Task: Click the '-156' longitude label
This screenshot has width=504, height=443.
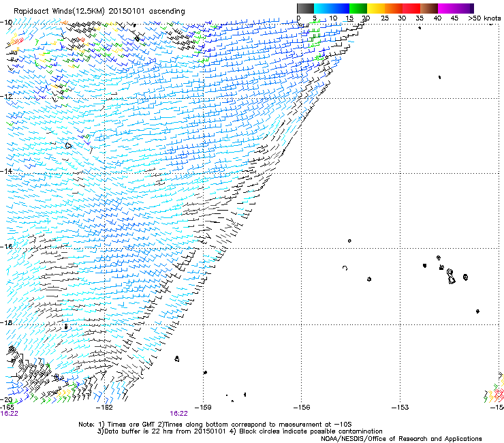Action: click(302, 408)
